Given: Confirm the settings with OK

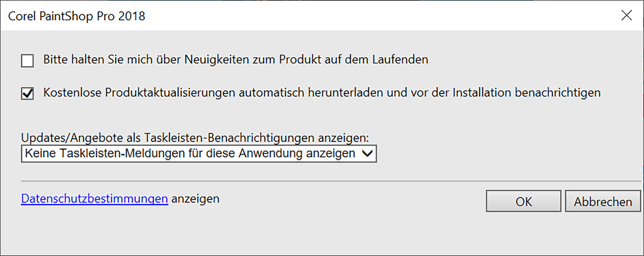Looking at the screenshot, I should [523, 201].
